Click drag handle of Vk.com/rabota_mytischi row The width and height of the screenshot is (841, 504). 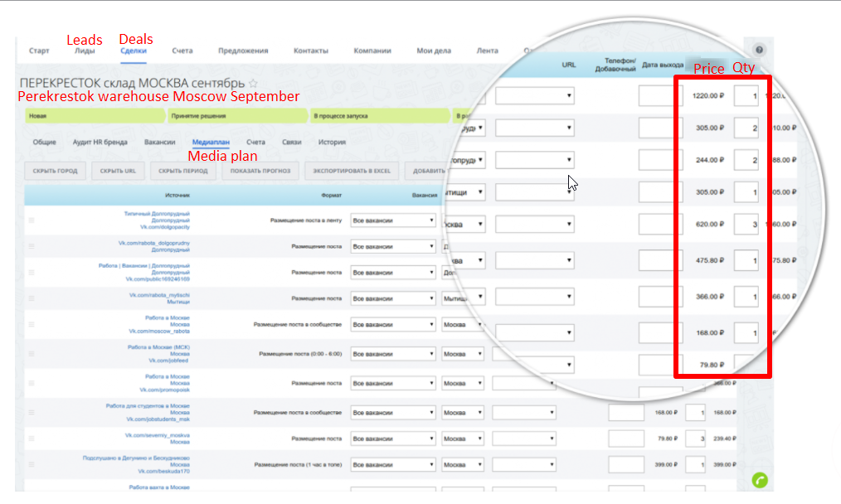tap(32, 298)
